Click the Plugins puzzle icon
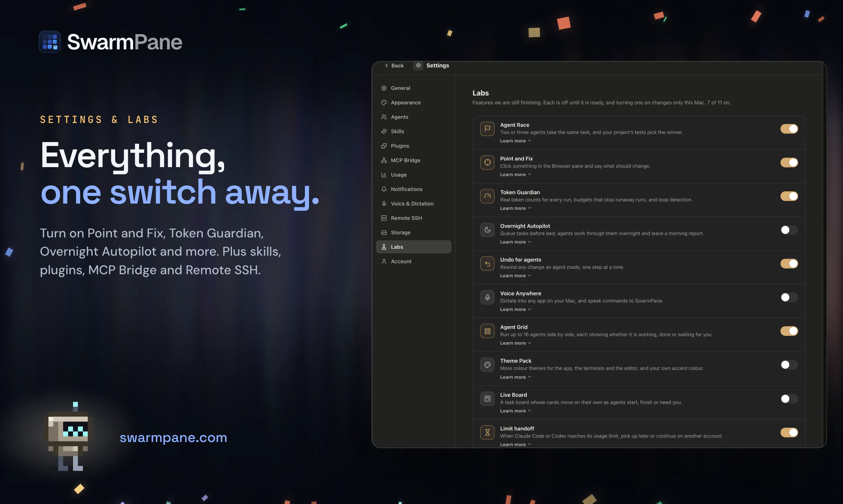Viewport: 843px width, 504px height. click(x=384, y=146)
